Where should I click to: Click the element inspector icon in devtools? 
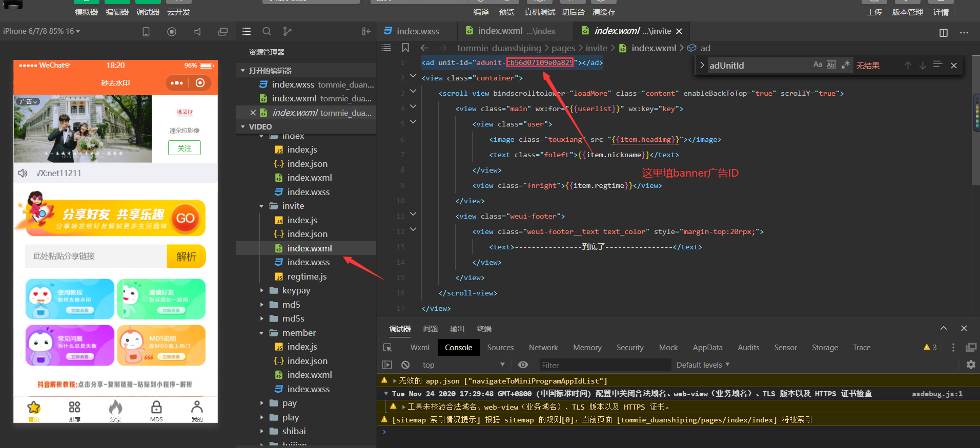pos(387,348)
